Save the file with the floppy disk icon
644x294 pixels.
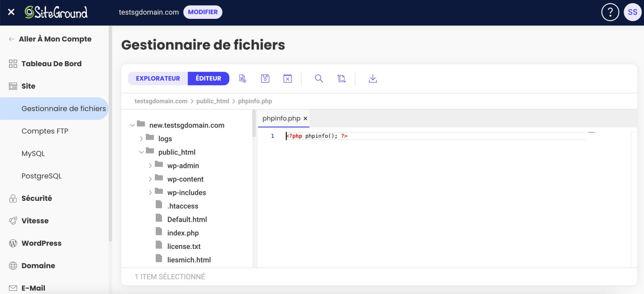pos(265,78)
